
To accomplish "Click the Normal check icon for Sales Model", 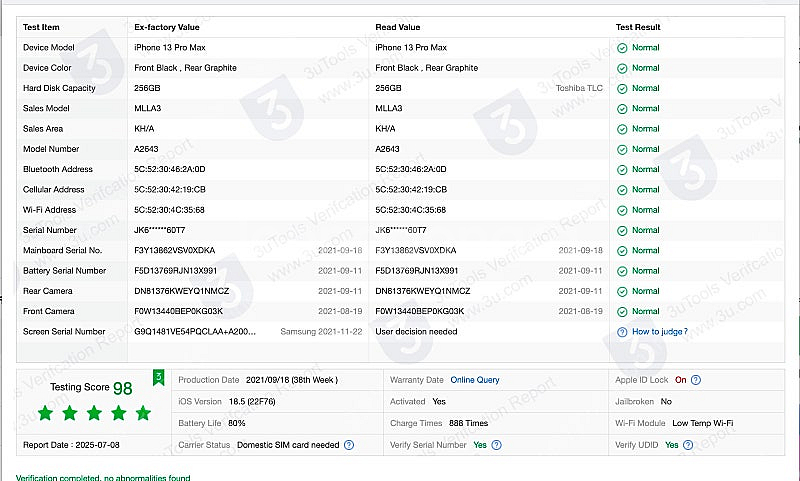I will click(622, 109).
